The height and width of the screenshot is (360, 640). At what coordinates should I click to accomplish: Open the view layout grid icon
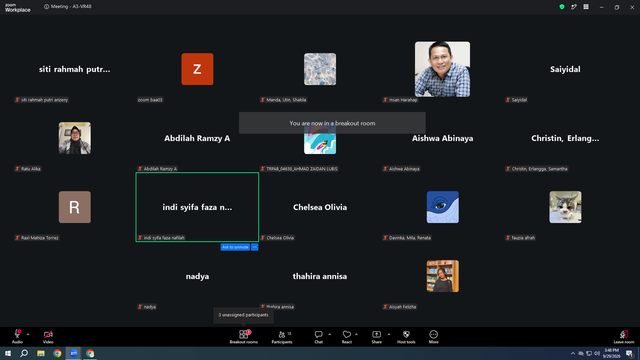coord(586,7)
